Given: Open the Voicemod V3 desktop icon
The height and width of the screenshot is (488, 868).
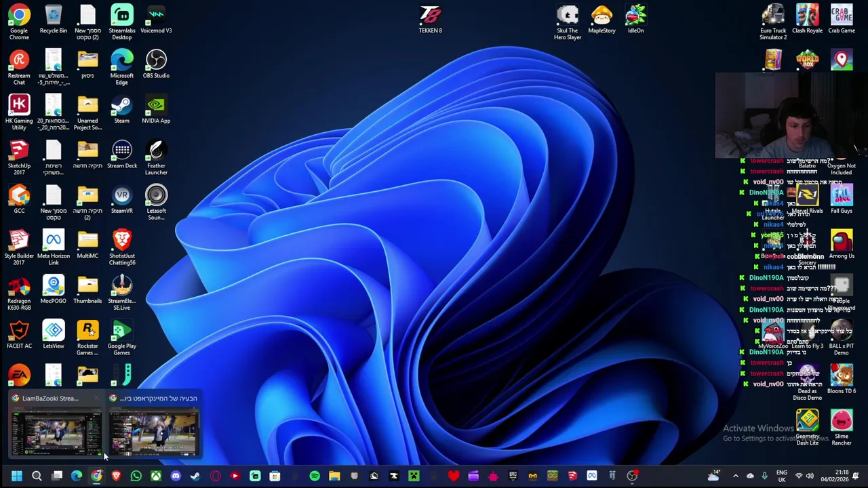Looking at the screenshot, I should pyautogui.click(x=156, y=19).
